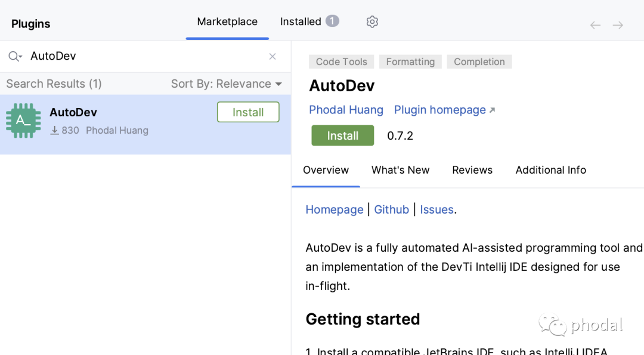The height and width of the screenshot is (355, 644).
Task: Clear the search field with the X icon
Action: [x=273, y=56]
